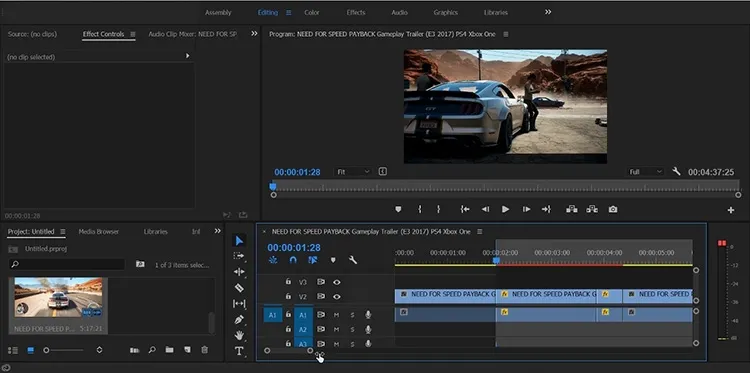Screen dimensions: 750x373
Task: Click the timeline wrench settings icon
Action: point(353,260)
